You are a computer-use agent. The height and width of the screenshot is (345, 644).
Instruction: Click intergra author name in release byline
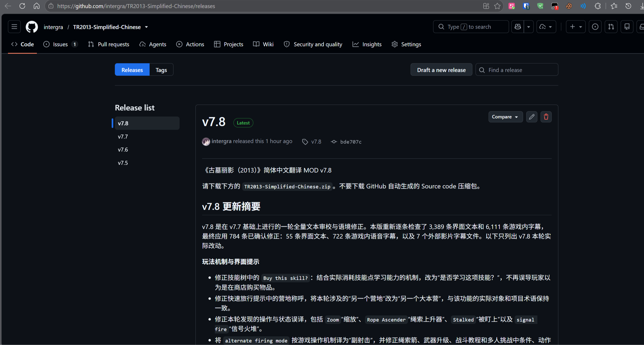point(221,141)
